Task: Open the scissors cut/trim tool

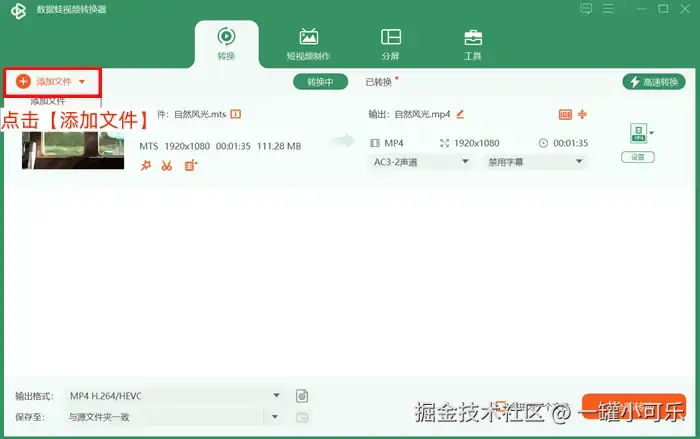Action: tap(167, 166)
